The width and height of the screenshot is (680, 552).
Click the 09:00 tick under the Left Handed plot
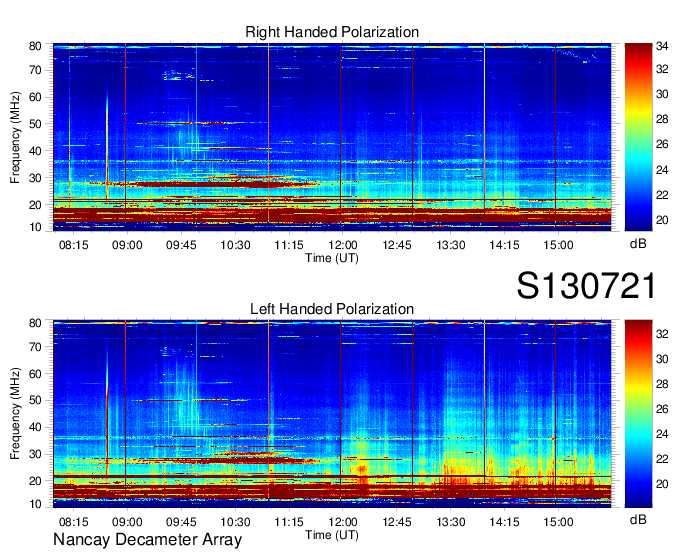[127, 522]
